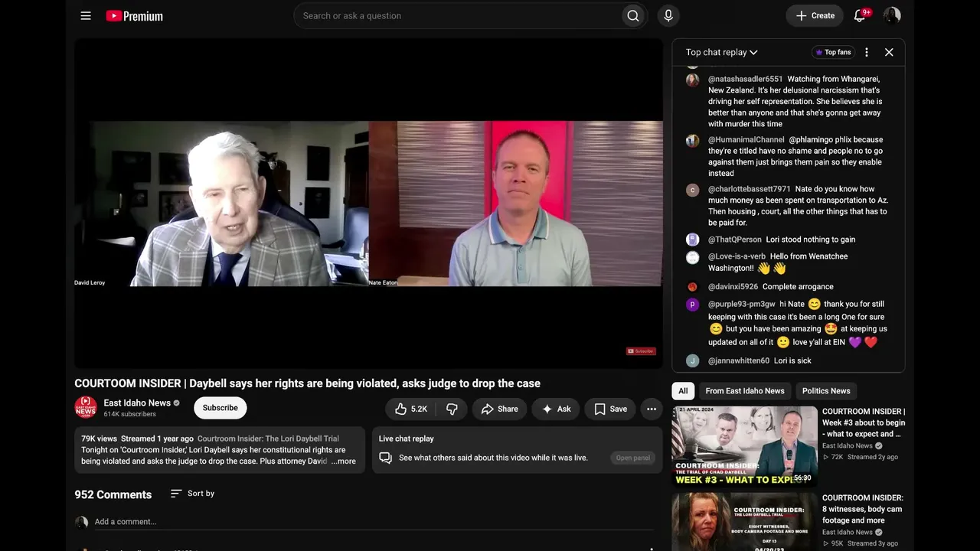Click the search magnifier button

coord(633,15)
